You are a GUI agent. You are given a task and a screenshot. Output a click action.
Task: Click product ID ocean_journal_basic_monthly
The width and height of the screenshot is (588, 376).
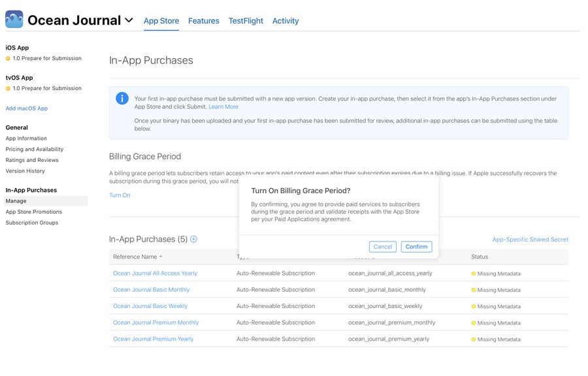[387, 290]
